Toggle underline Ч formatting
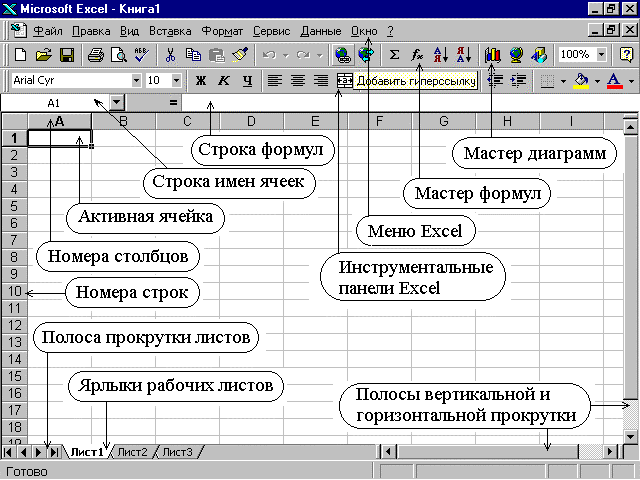 [x=247, y=80]
